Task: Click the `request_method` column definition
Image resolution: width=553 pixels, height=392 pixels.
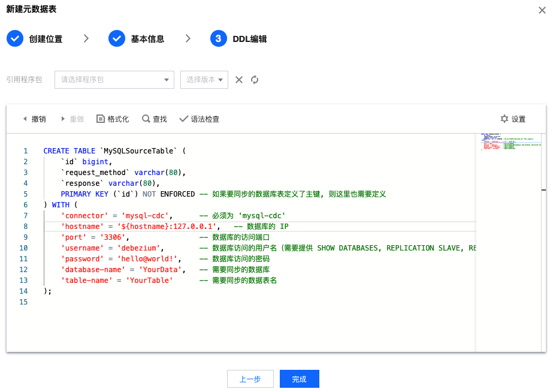Action: click(123, 173)
